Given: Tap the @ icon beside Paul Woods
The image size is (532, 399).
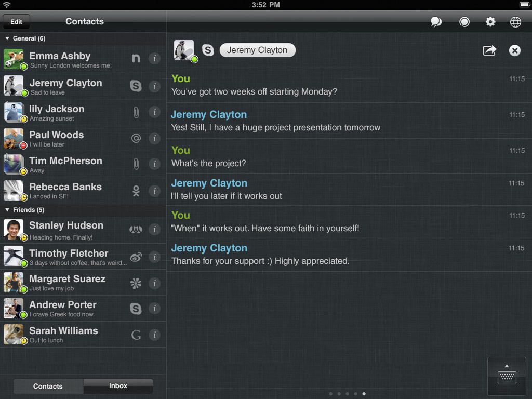Looking at the screenshot, I should click(136, 138).
